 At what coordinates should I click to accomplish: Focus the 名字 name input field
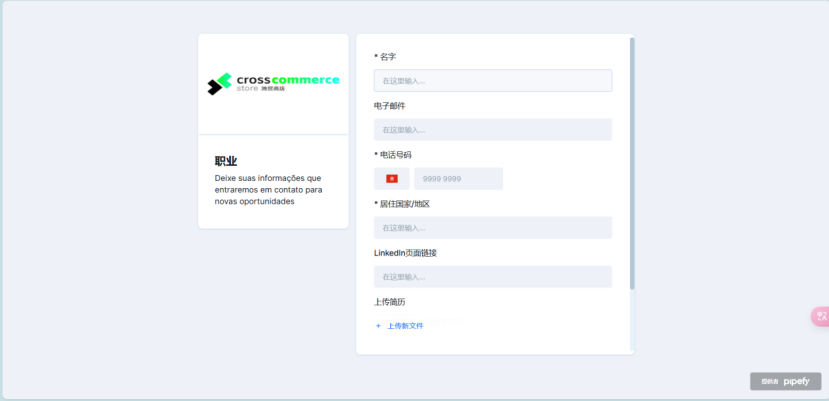[492, 81]
